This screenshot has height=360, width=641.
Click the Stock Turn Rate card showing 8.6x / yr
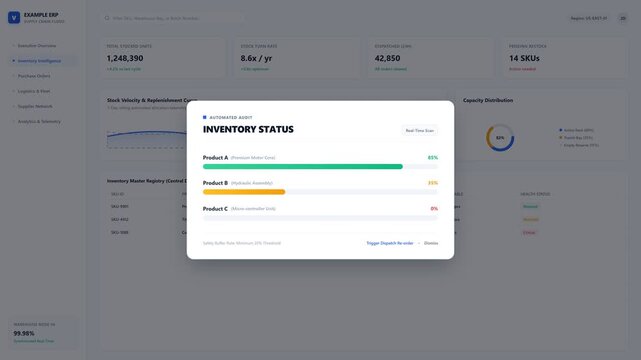pyautogui.click(x=297, y=58)
